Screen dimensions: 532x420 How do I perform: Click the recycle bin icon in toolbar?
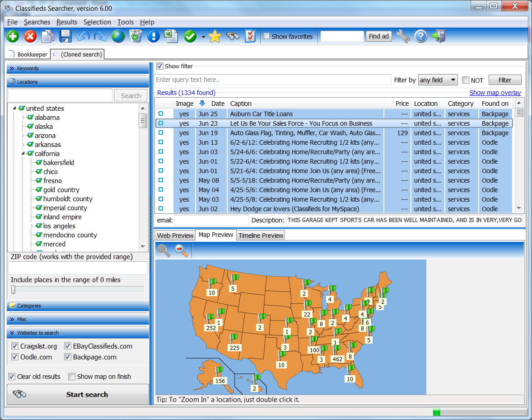tap(135, 36)
